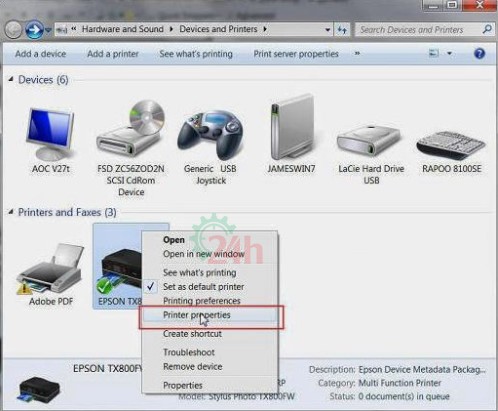Viewport: 498px width, 411px height.
Task: Select the Generic USB Joystick icon
Action: (x=210, y=148)
